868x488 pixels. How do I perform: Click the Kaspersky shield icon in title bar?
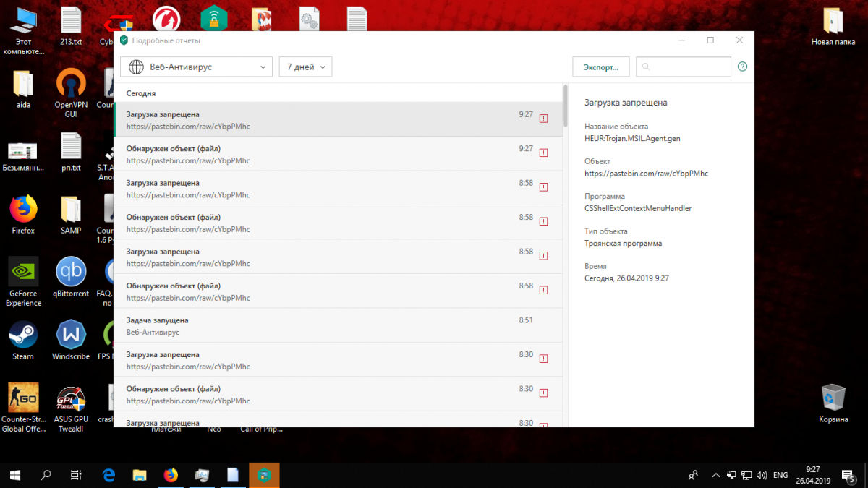tap(124, 40)
